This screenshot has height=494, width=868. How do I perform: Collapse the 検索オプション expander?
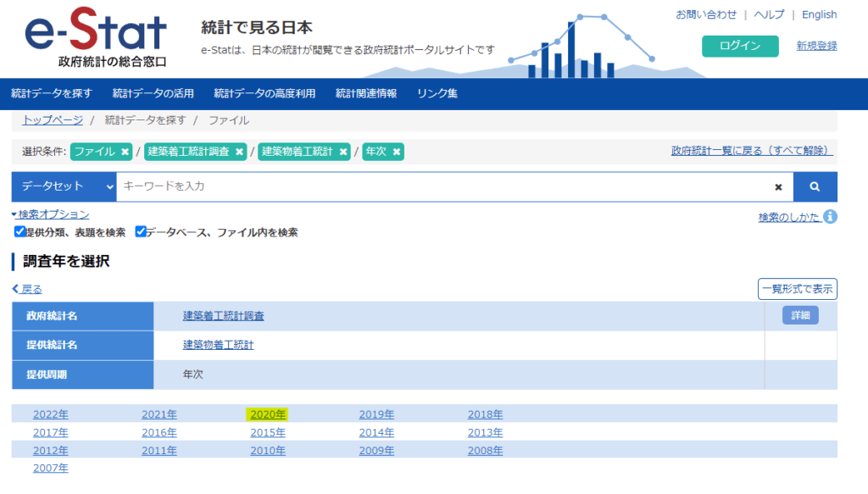point(50,214)
